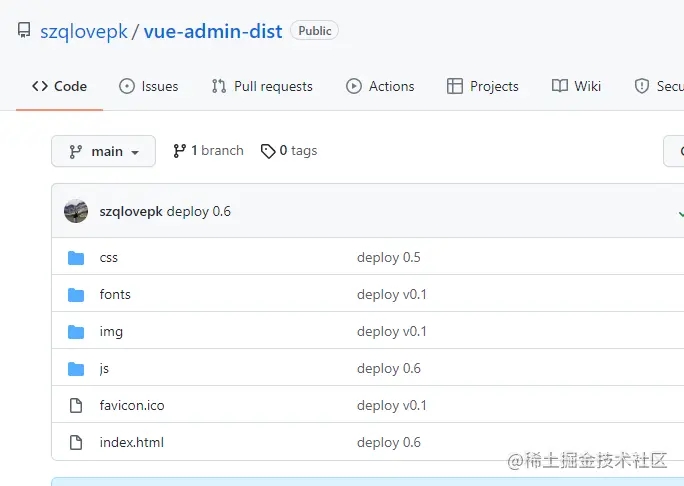Click the js folder icon
Viewport: 684px width, 486px height.
[x=76, y=369]
